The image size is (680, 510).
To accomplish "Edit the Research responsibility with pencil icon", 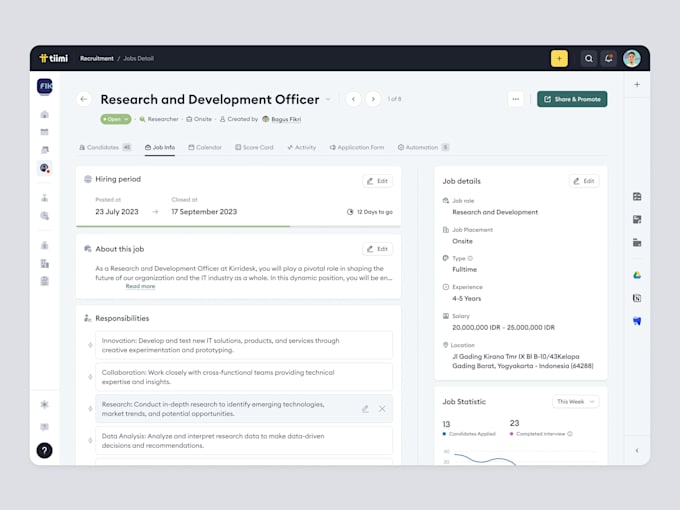I will coord(365,409).
